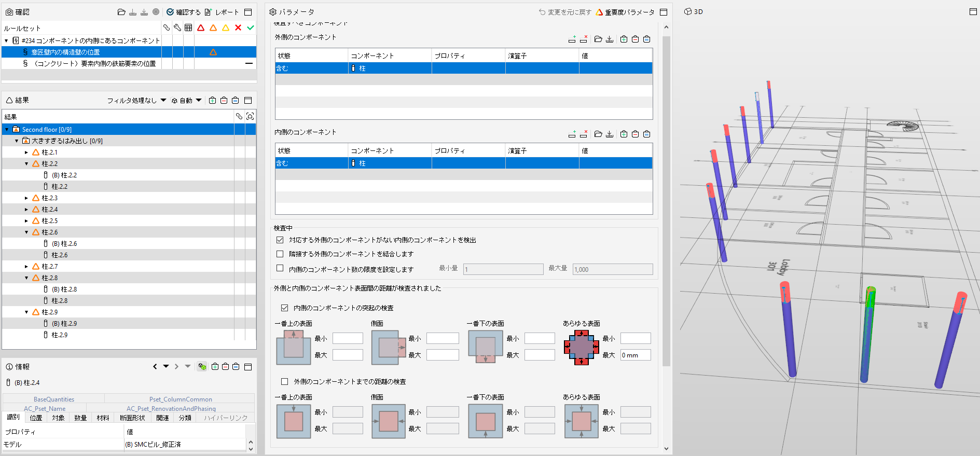
Task: Click the レポート report button
Action: point(222,12)
